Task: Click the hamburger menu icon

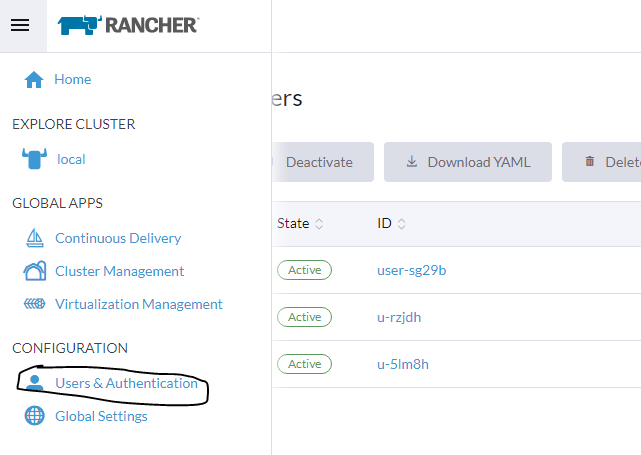Action: click(20, 26)
